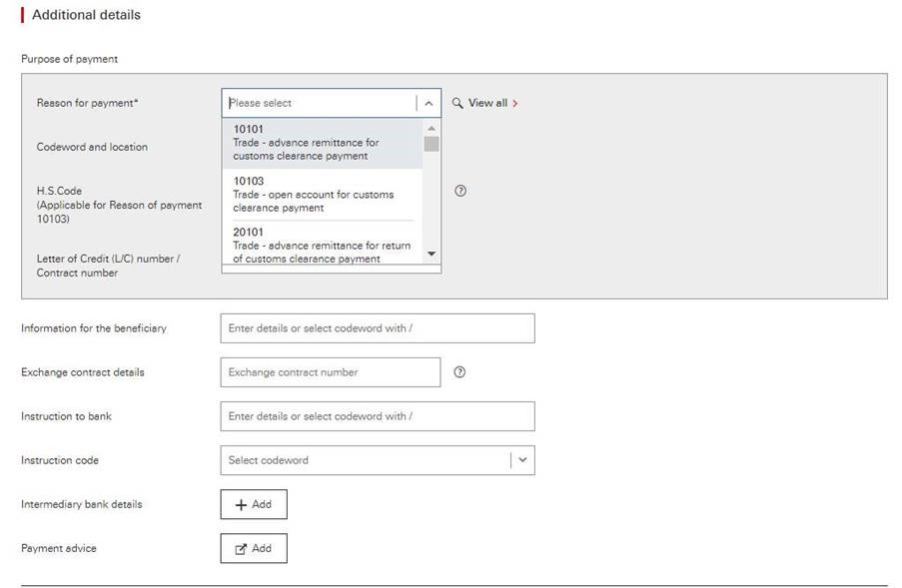Click the plus icon for Intermediary bank

[241, 505]
